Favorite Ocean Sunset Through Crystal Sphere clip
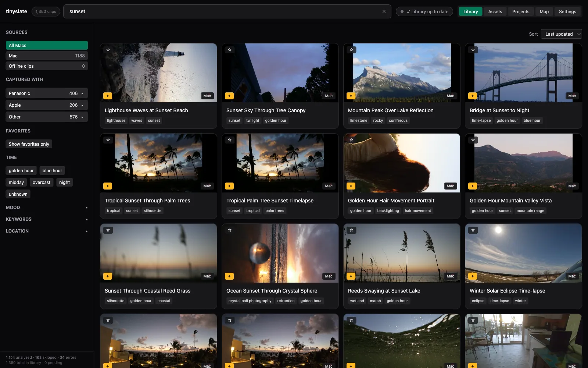Image resolution: width=588 pixels, height=368 pixels. pyautogui.click(x=230, y=230)
